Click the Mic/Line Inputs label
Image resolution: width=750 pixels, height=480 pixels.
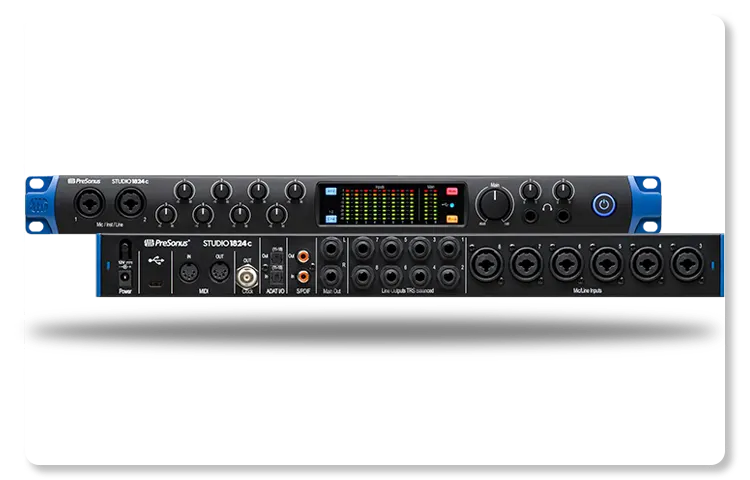(x=587, y=291)
